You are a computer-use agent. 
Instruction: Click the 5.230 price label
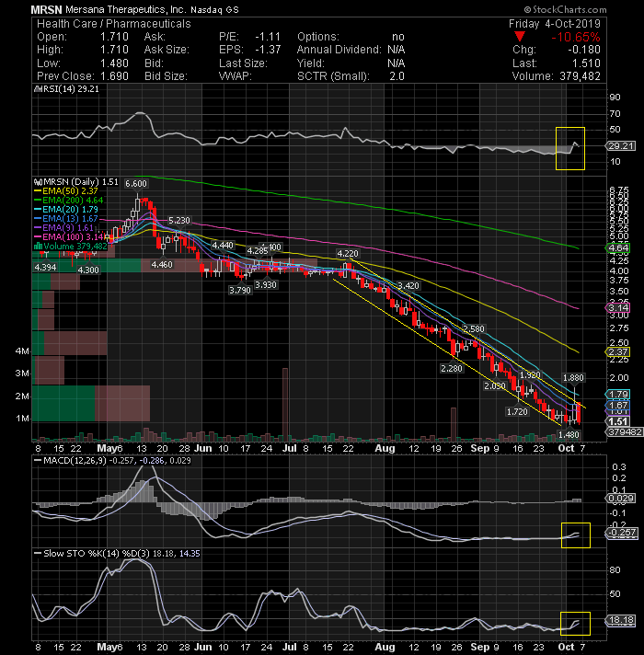[179, 220]
